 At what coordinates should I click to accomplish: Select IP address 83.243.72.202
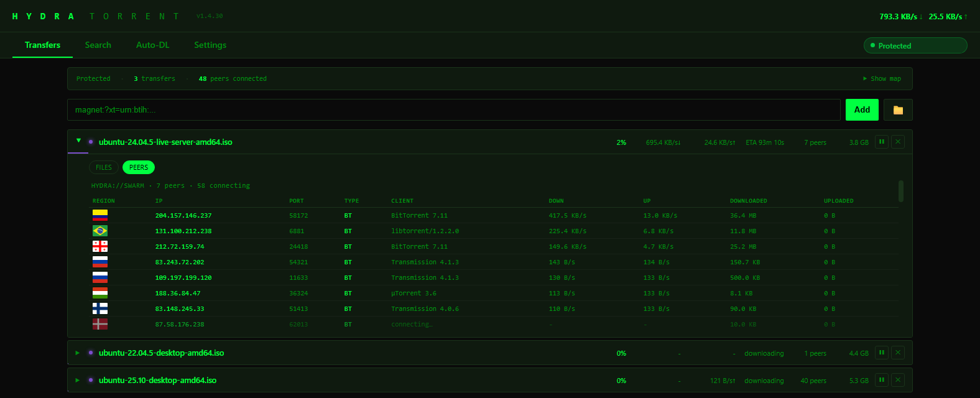pyautogui.click(x=180, y=262)
